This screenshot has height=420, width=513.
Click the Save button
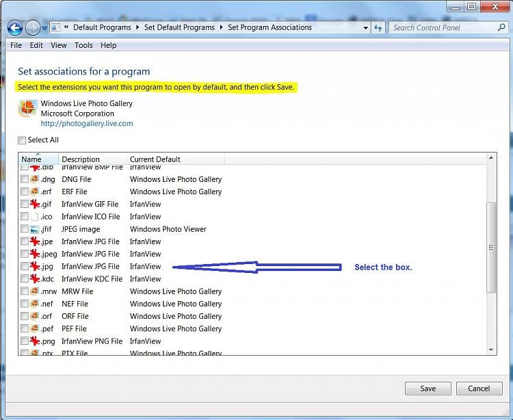428,389
